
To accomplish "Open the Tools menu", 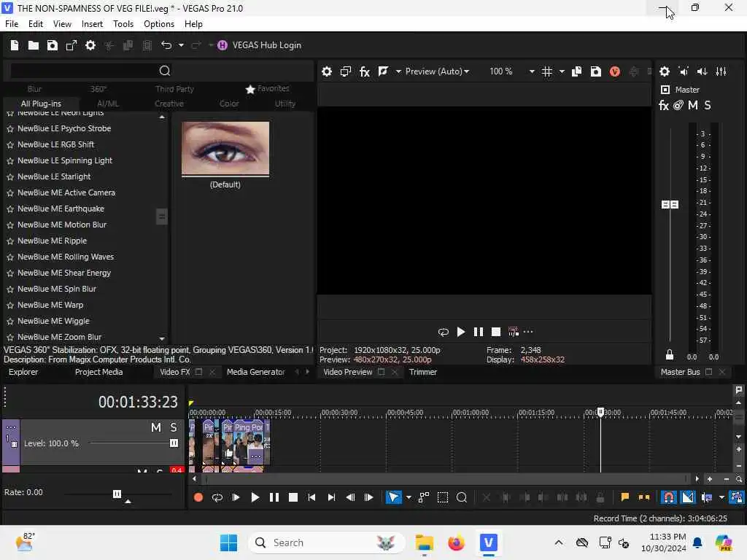I will tap(123, 24).
